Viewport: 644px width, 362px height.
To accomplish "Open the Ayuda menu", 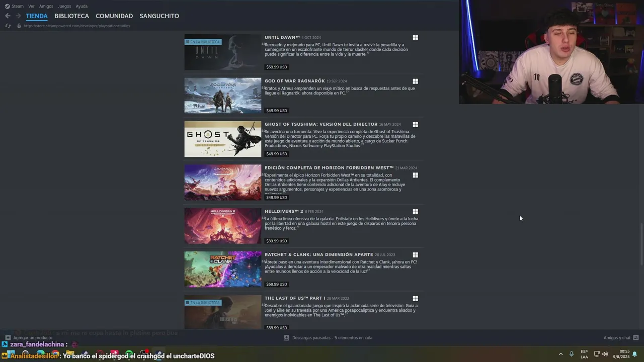I will (x=82, y=6).
